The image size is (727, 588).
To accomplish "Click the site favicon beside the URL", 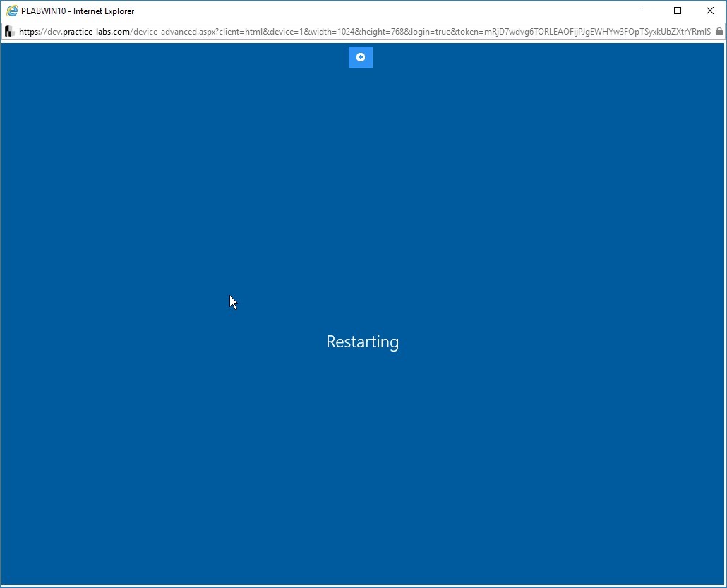I will (9, 32).
